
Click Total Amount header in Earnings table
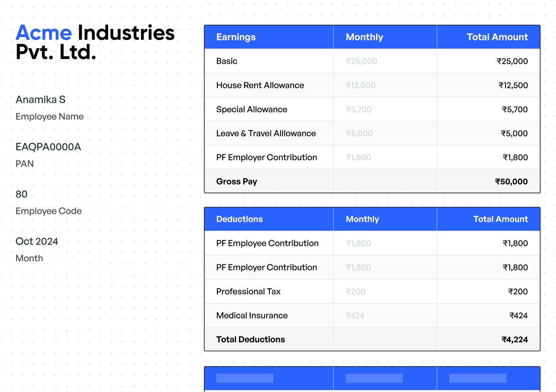(497, 37)
